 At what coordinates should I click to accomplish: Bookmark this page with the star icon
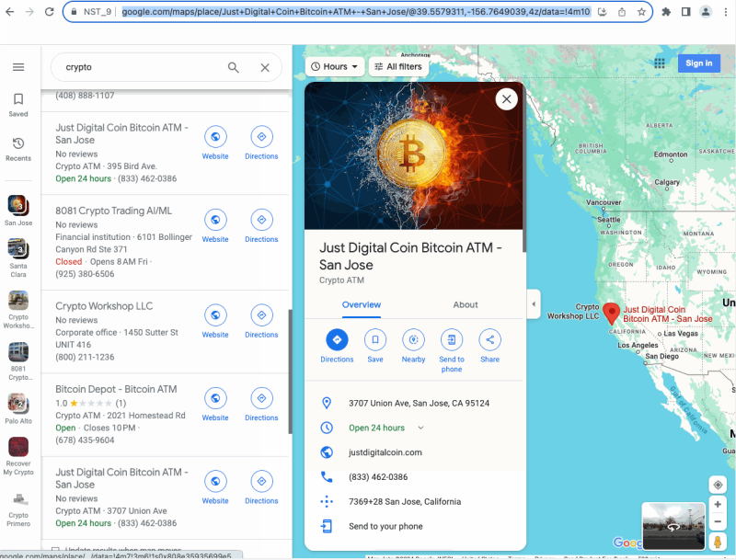[x=641, y=12]
